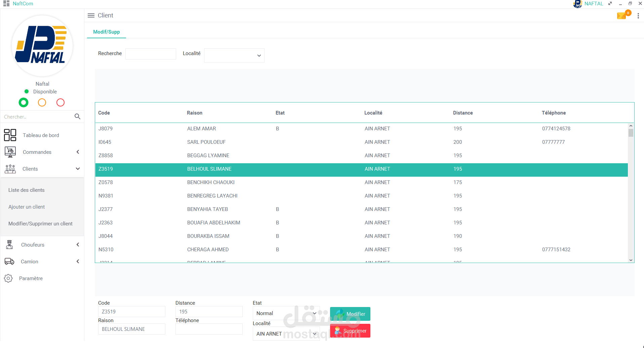
Task: Select the green available status circle
Action: [x=24, y=102]
